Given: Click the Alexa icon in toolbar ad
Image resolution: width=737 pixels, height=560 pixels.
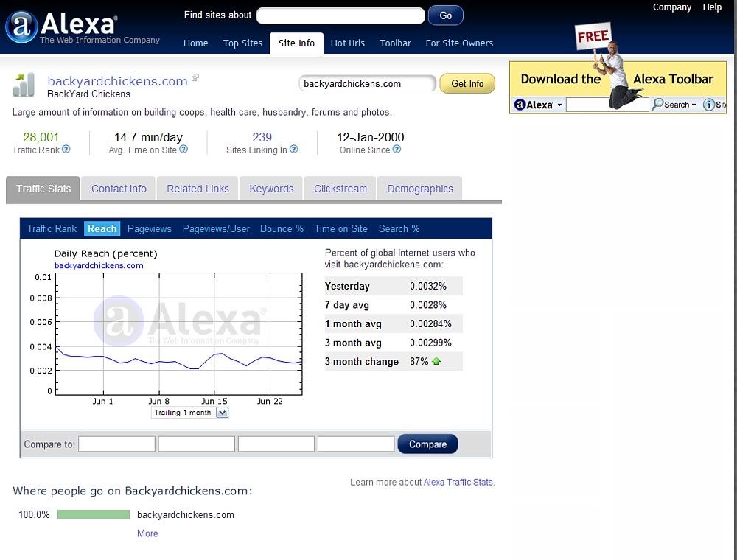Looking at the screenshot, I should (520, 105).
